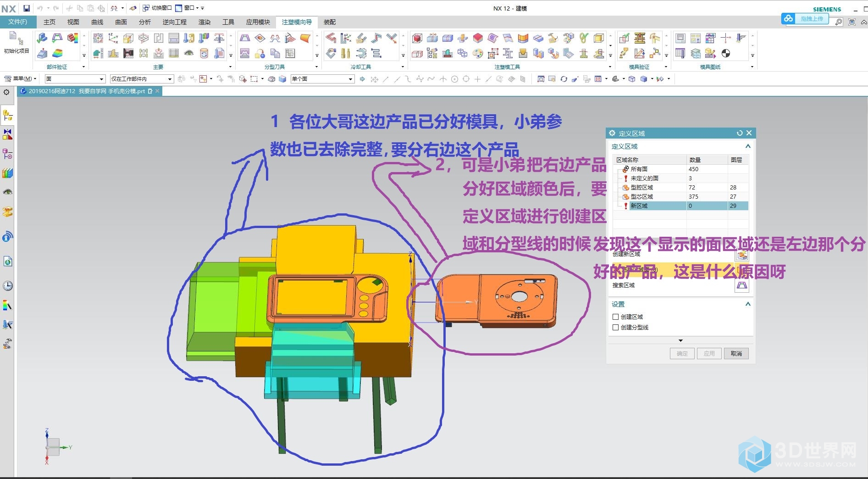Click the eye-shaped view manager icon in the Main (主要) group
Viewport: 868px width, 479px height.
click(x=189, y=53)
